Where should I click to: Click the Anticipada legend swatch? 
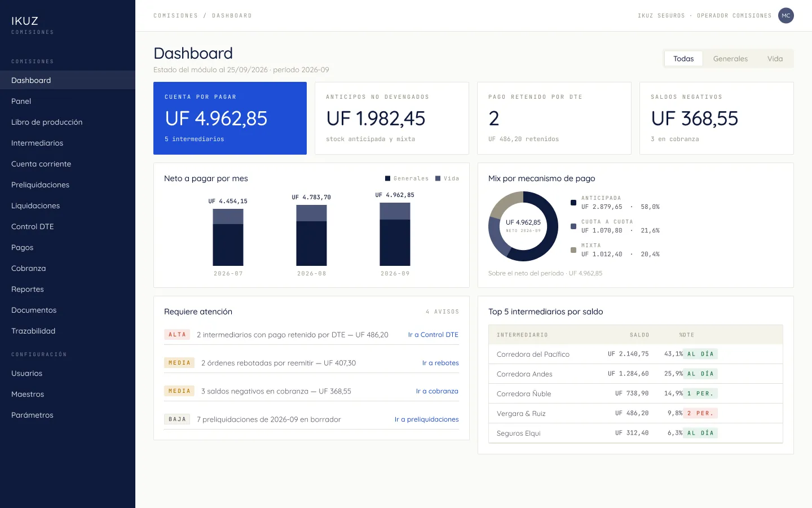pos(573,203)
